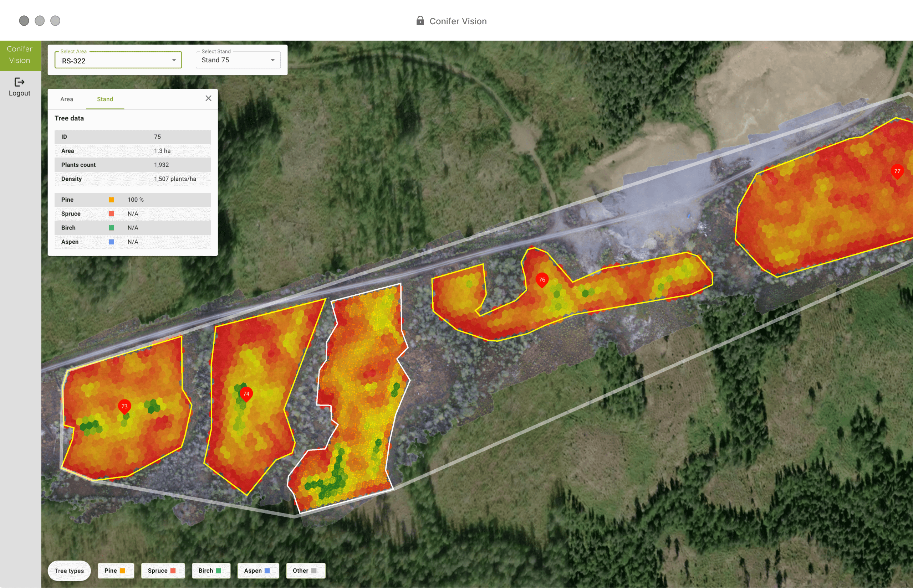
Task: Click the stand 73 map marker
Action: pyautogui.click(x=124, y=406)
